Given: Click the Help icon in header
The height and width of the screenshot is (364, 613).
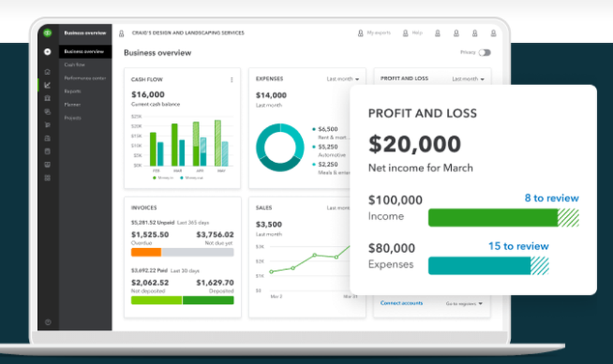Looking at the screenshot, I should [405, 33].
